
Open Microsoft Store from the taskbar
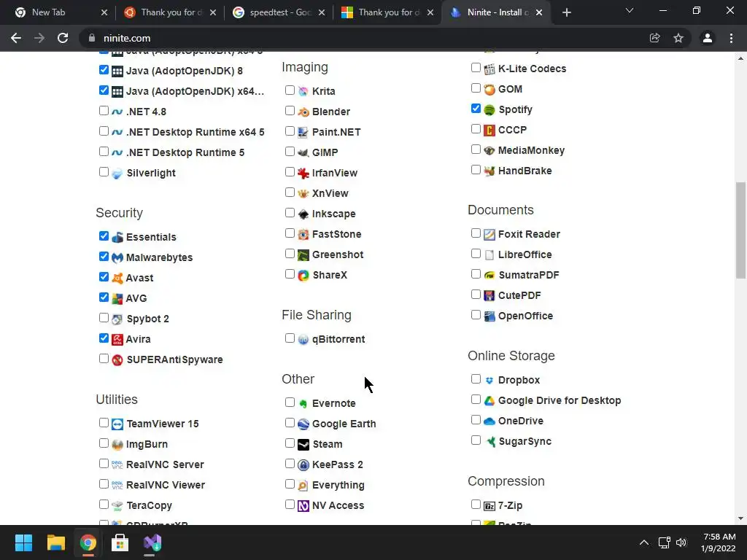(x=120, y=542)
